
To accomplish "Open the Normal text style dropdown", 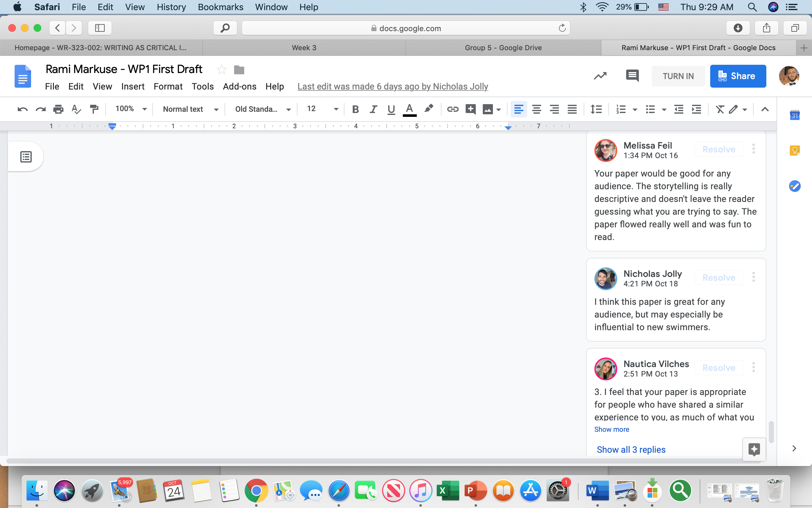I will click(x=191, y=109).
